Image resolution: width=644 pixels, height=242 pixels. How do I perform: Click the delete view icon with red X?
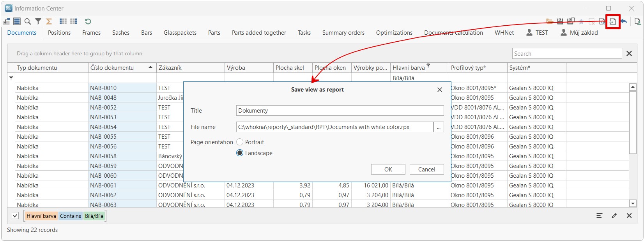coord(592,21)
